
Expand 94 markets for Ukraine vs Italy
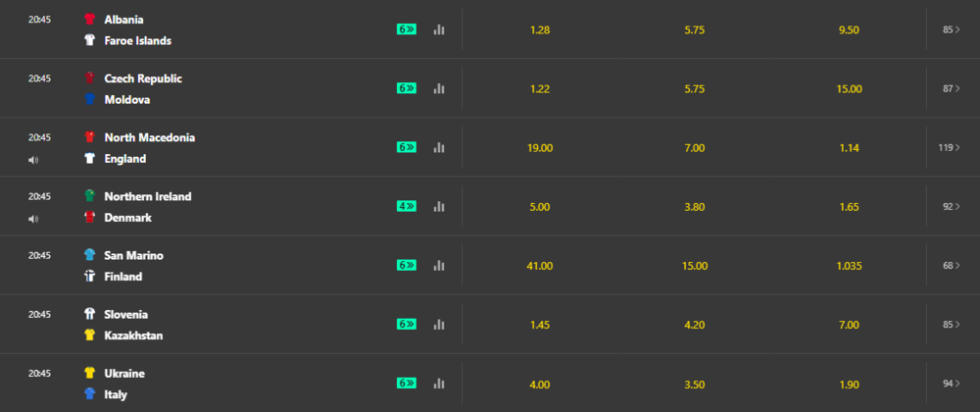click(952, 384)
